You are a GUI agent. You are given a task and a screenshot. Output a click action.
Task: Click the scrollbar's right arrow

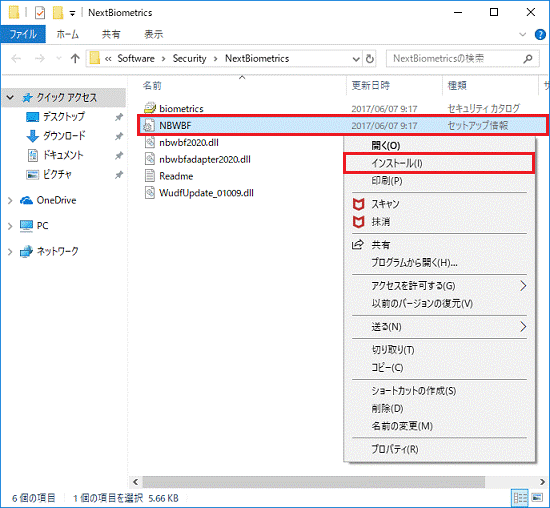(542, 482)
